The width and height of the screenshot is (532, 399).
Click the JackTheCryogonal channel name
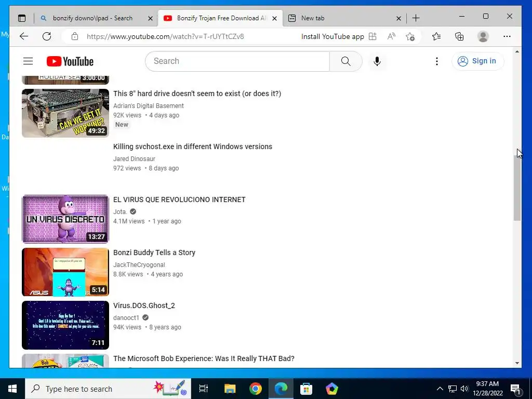click(x=139, y=264)
